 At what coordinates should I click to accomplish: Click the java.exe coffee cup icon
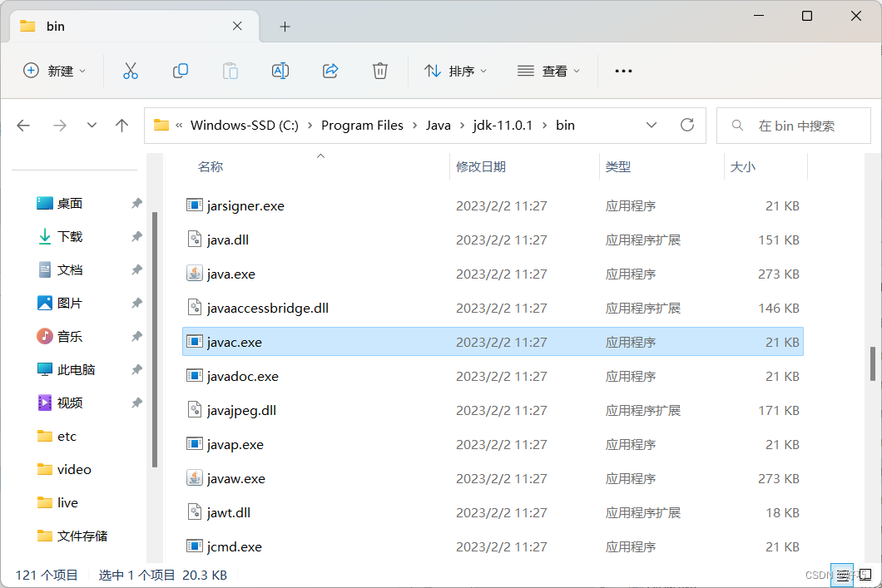click(194, 274)
